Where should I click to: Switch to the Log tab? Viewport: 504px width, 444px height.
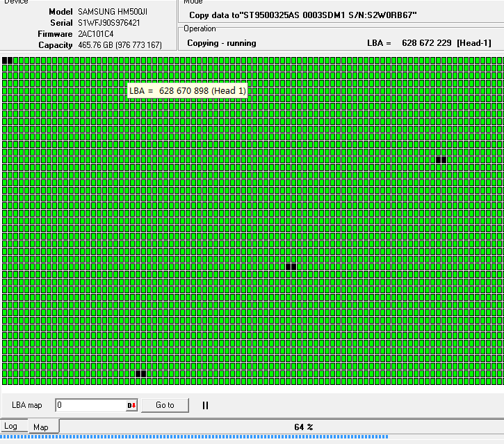(x=11, y=426)
